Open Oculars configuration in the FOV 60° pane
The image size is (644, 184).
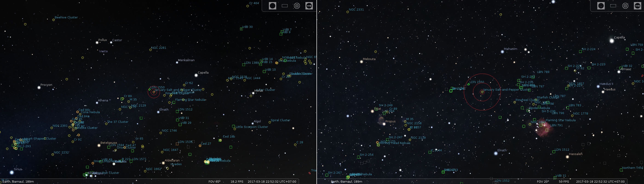pos(309,6)
